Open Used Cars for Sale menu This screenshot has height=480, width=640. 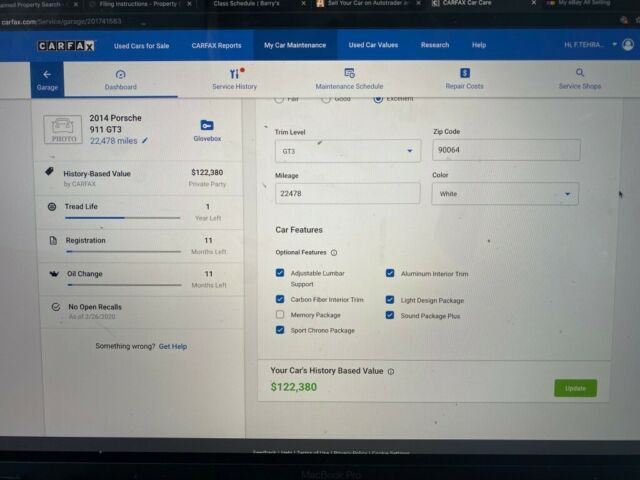[141, 46]
